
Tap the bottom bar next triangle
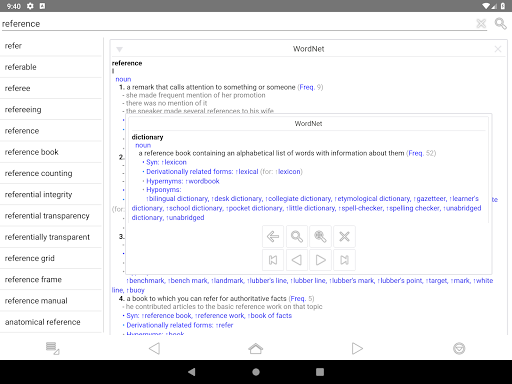point(357,348)
